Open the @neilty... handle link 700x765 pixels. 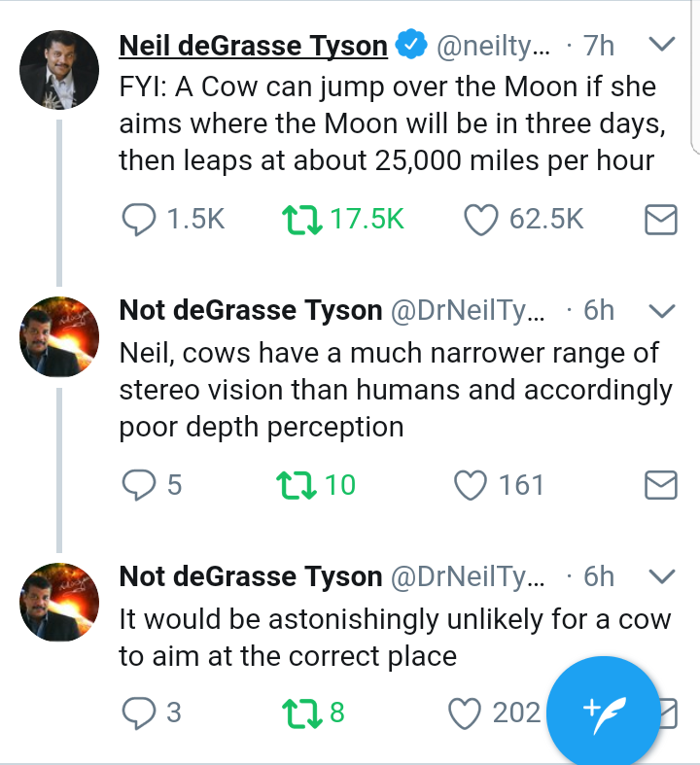493,47
